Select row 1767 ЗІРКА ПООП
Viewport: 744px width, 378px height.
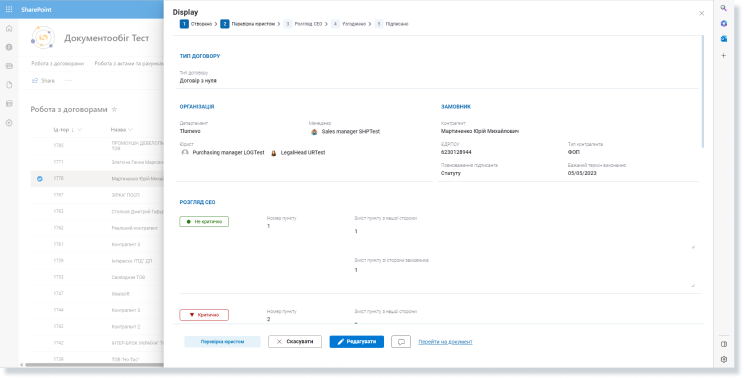[x=97, y=195]
